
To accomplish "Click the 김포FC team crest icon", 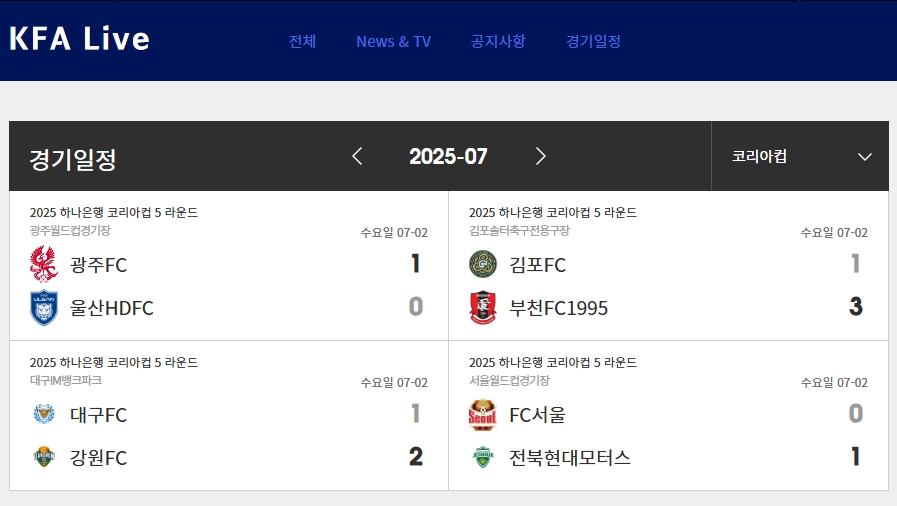I will point(483,264).
